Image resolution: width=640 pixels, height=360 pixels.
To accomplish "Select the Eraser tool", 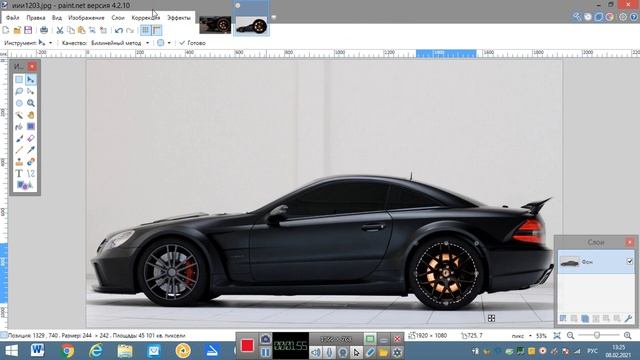I will tap(31, 139).
